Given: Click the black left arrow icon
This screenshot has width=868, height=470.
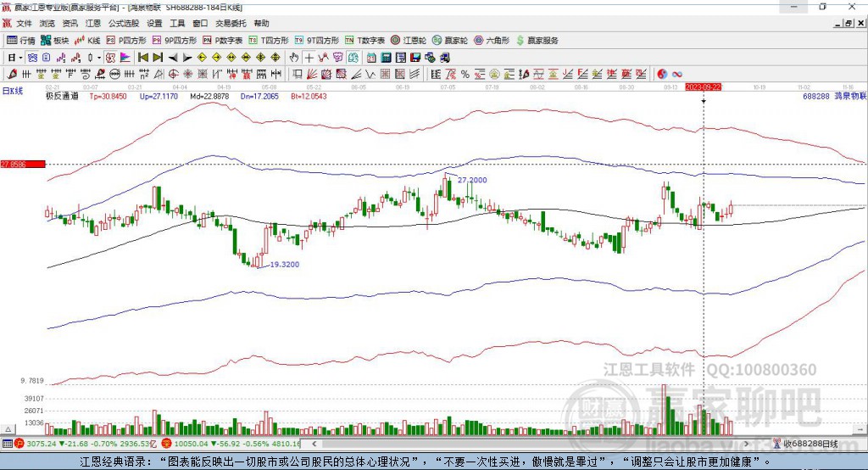Looking at the screenshot, I should point(173,58).
